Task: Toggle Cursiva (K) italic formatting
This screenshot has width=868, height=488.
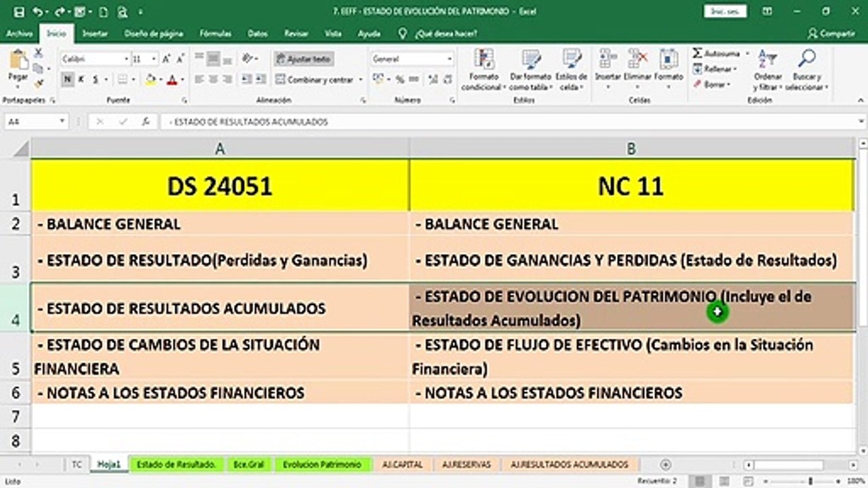Action: (81, 79)
